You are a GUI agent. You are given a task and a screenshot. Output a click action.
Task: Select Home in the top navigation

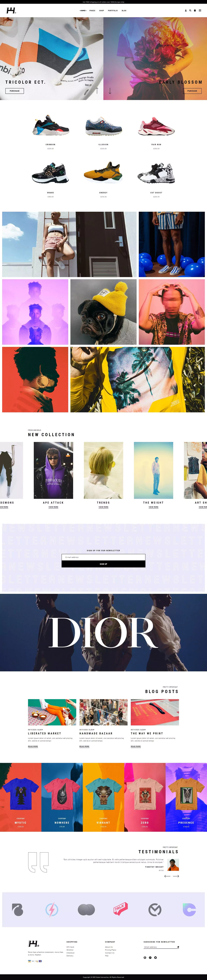(83, 11)
